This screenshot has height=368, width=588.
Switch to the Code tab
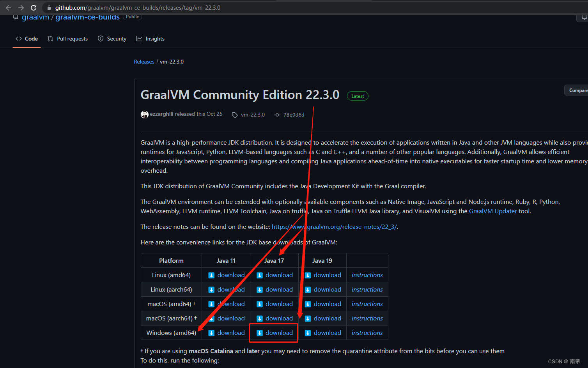coord(27,39)
